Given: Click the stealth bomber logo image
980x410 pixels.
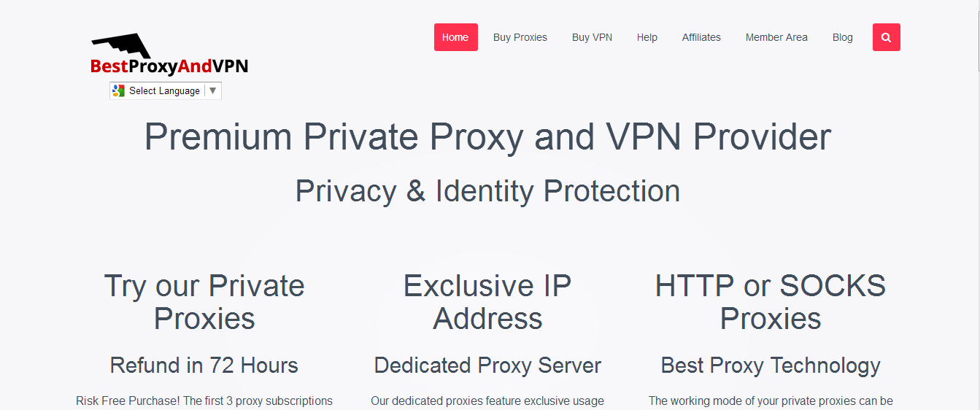Looking at the screenshot, I should pyautogui.click(x=121, y=45).
